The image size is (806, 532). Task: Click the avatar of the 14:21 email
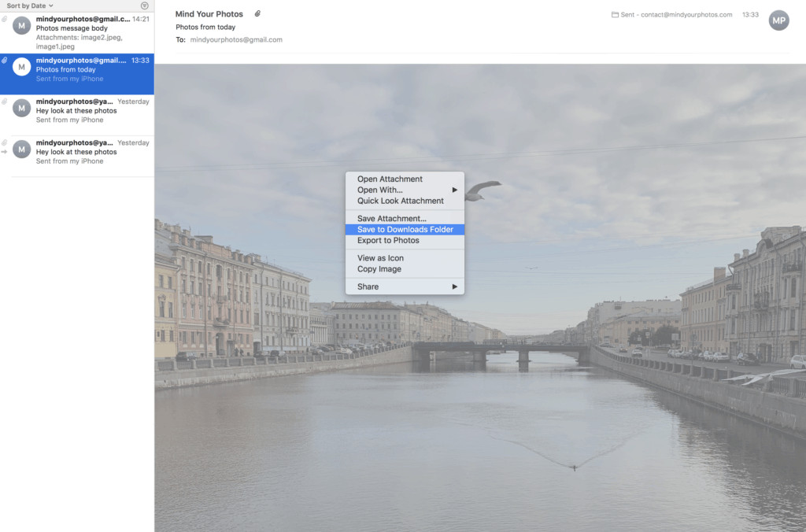coord(21,25)
